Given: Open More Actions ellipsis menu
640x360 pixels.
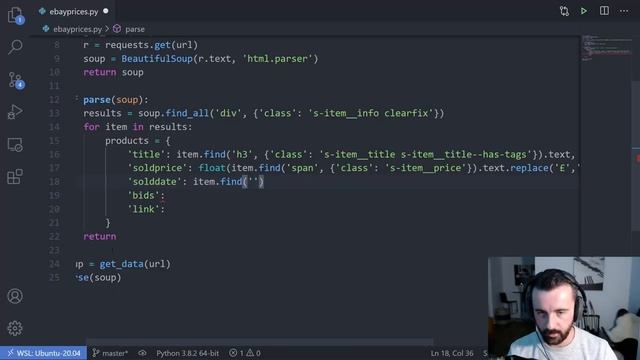Looking at the screenshot, I should 624,11.
